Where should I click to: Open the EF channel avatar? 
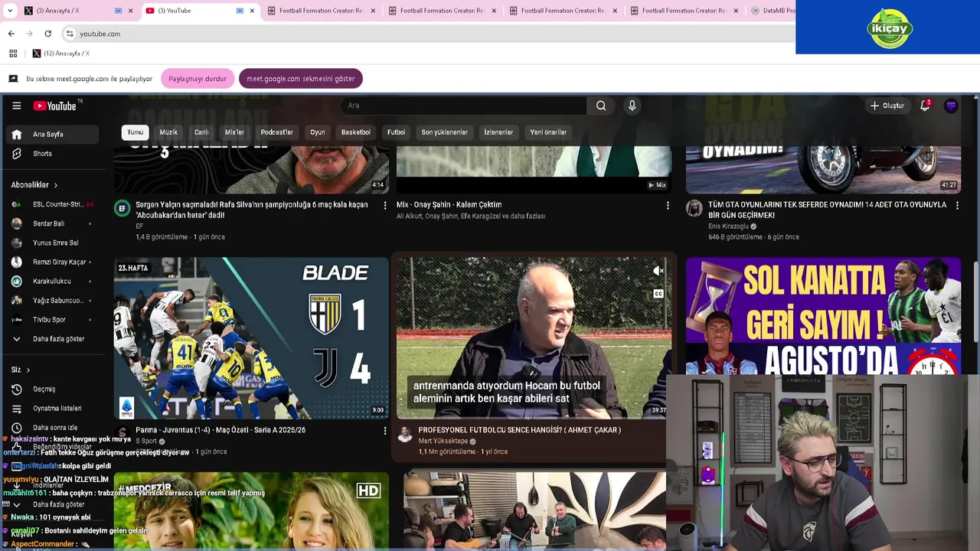(122, 208)
